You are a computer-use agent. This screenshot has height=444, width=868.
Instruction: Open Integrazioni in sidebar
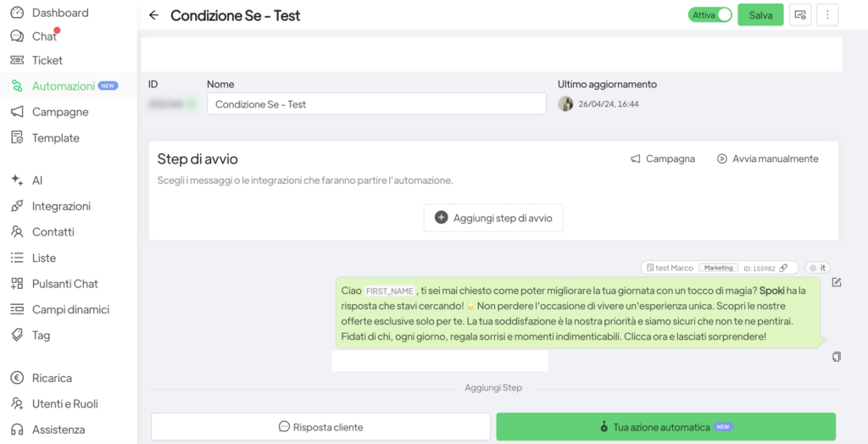pos(60,206)
